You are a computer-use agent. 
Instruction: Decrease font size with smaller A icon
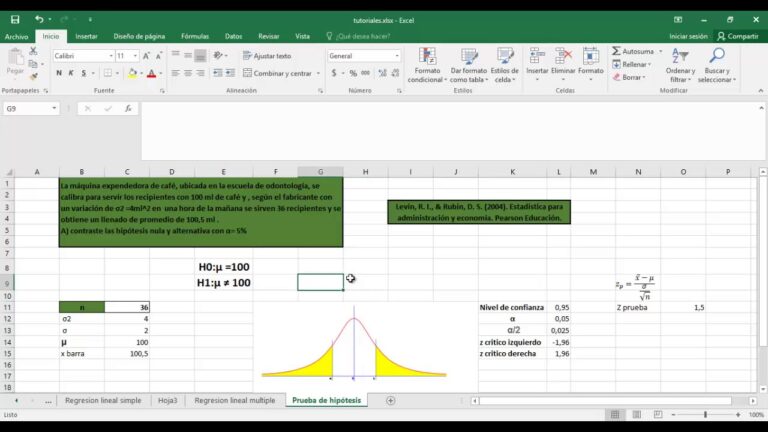(159, 56)
